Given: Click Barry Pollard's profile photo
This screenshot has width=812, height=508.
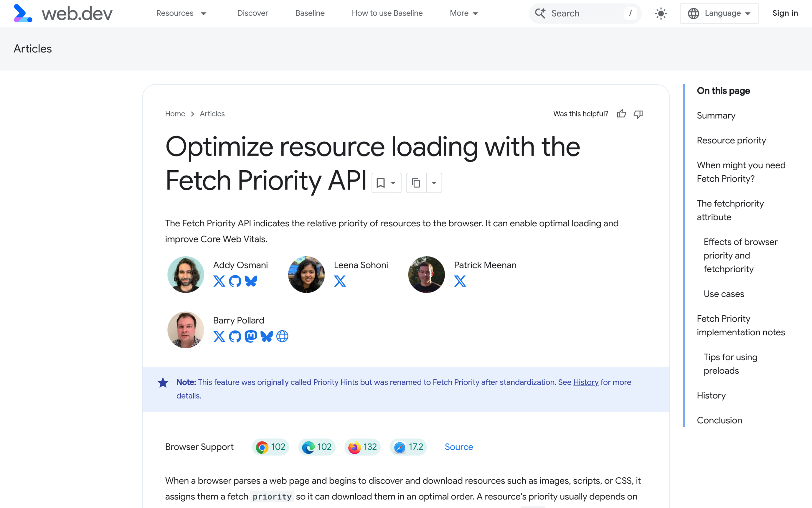Looking at the screenshot, I should [x=186, y=330].
